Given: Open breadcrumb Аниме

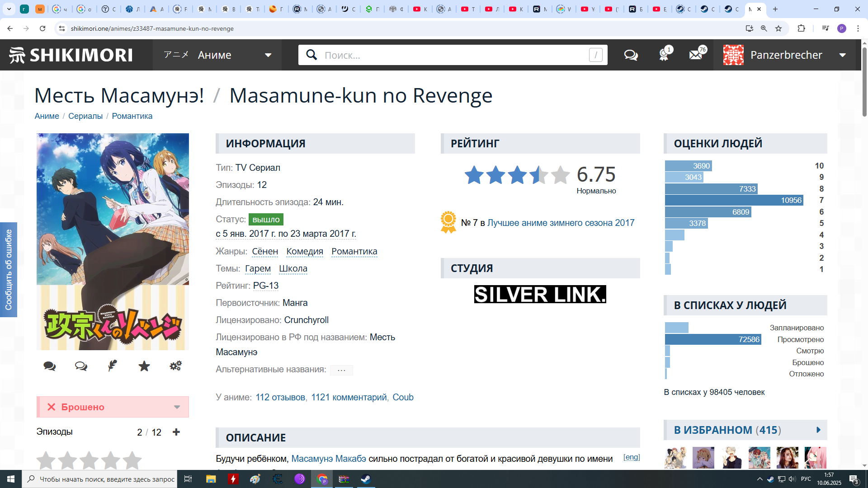Looking at the screenshot, I should coord(47,116).
